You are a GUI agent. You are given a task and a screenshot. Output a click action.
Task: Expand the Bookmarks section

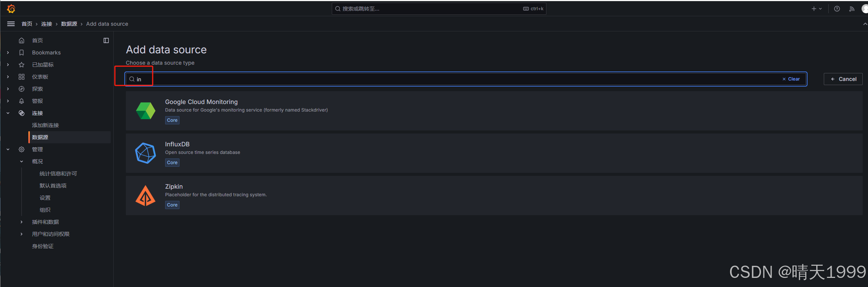pyautogui.click(x=8, y=53)
